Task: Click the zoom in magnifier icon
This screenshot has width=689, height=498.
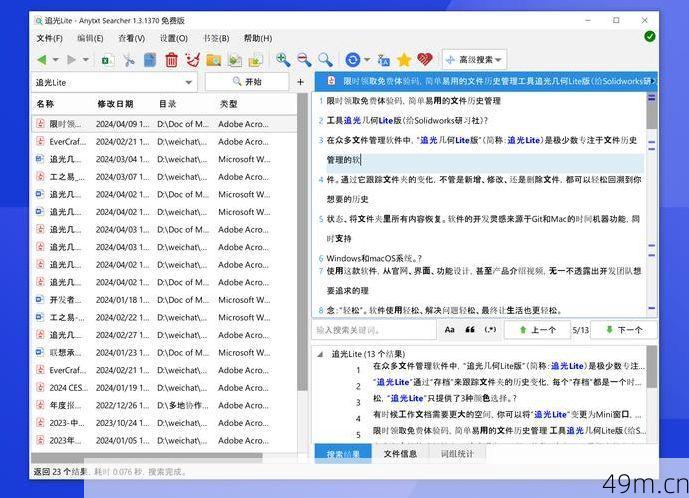Action: [283, 59]
